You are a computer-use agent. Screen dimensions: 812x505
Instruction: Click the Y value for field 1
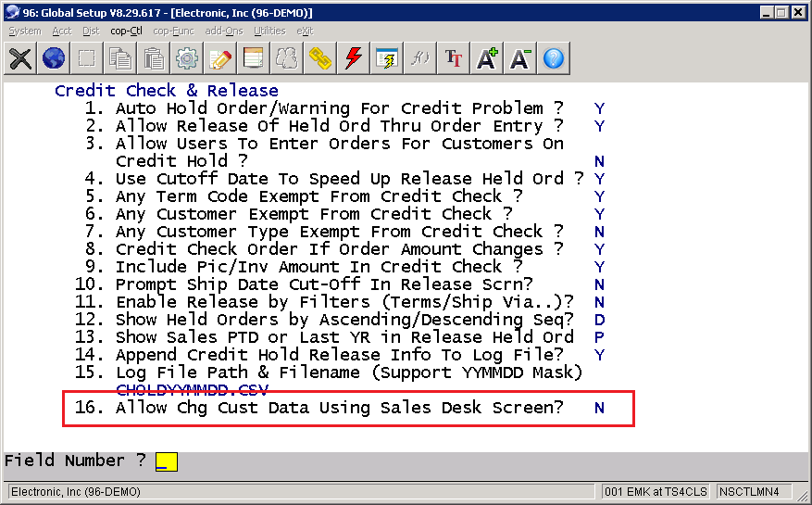tap(599, 108)
